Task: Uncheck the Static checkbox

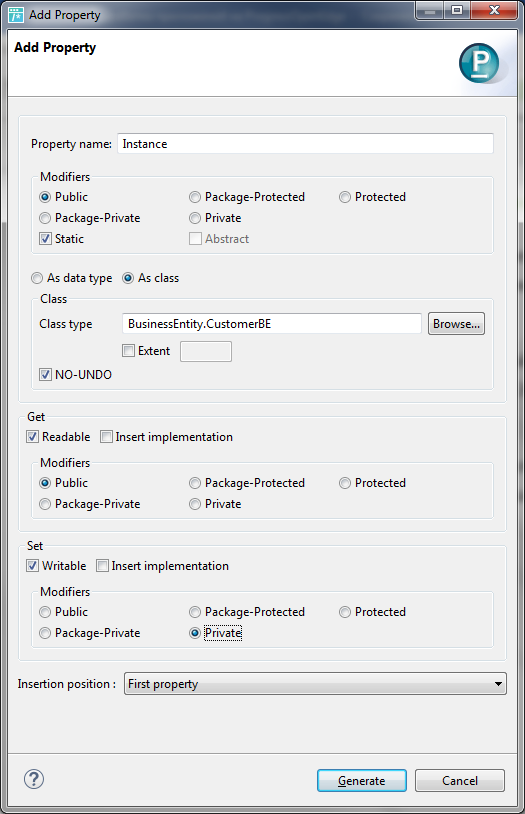Action: (x=45, y=239)
